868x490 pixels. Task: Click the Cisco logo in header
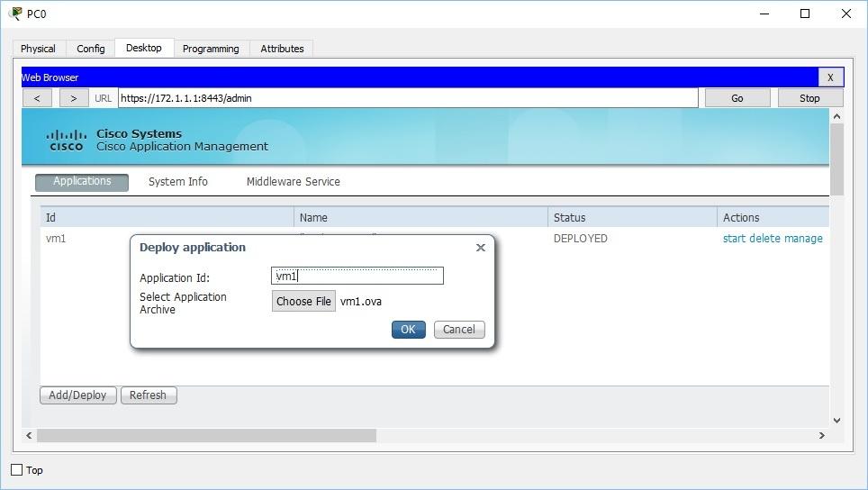pyautogui.click(x=67, y=141)
